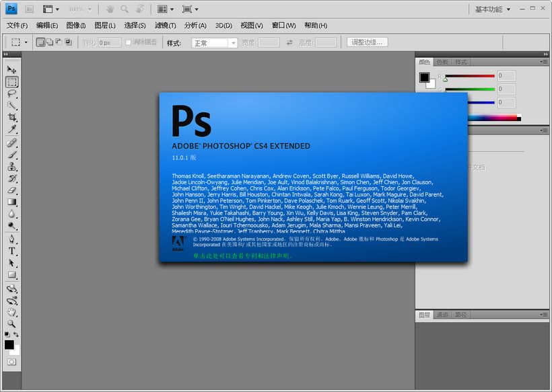Select the Dodge tool
This screenshot has height=392, width=552.
(11, 226)
